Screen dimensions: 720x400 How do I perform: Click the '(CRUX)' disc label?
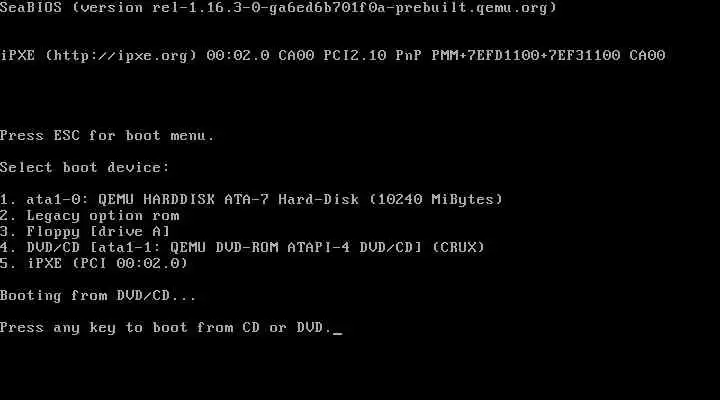click(x=458, y=247)
